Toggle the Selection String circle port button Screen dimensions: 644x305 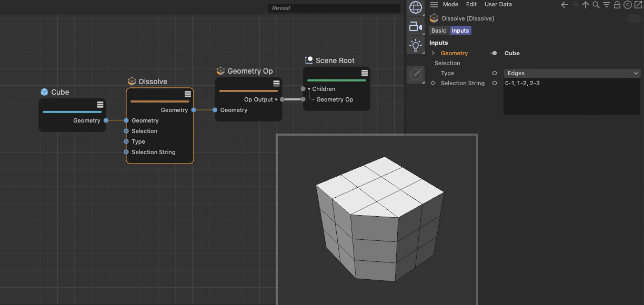pyautogui.click(x=494, y=83)
